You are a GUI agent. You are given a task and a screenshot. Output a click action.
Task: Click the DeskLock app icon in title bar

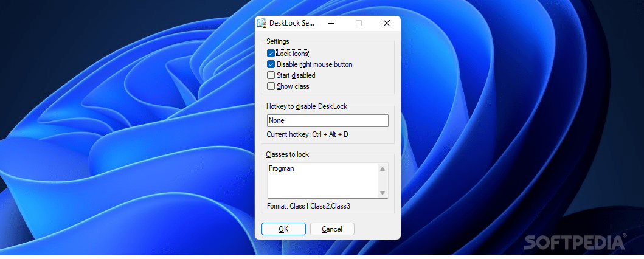coord(261,23)
